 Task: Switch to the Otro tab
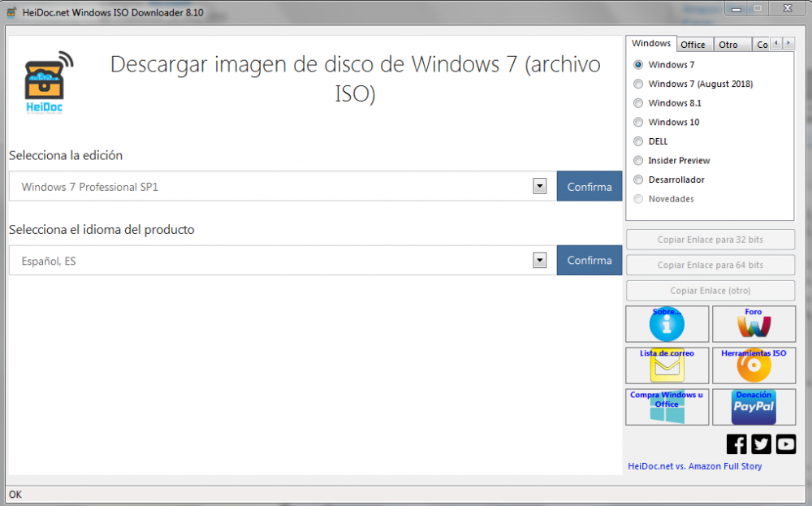728,45
